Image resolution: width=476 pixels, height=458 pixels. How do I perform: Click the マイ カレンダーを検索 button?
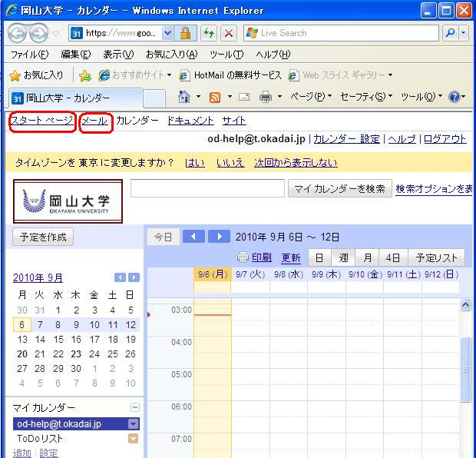(x=339, y=189)
